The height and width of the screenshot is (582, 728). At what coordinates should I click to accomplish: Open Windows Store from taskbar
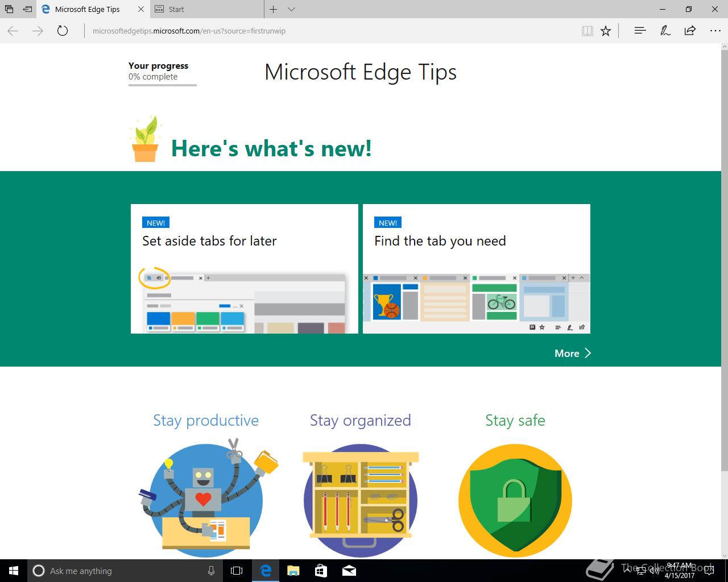(321, 571)
